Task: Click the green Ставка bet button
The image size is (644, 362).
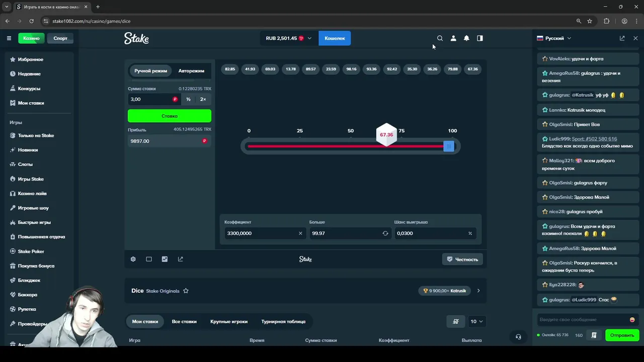Action: click(x=170, y=116)
